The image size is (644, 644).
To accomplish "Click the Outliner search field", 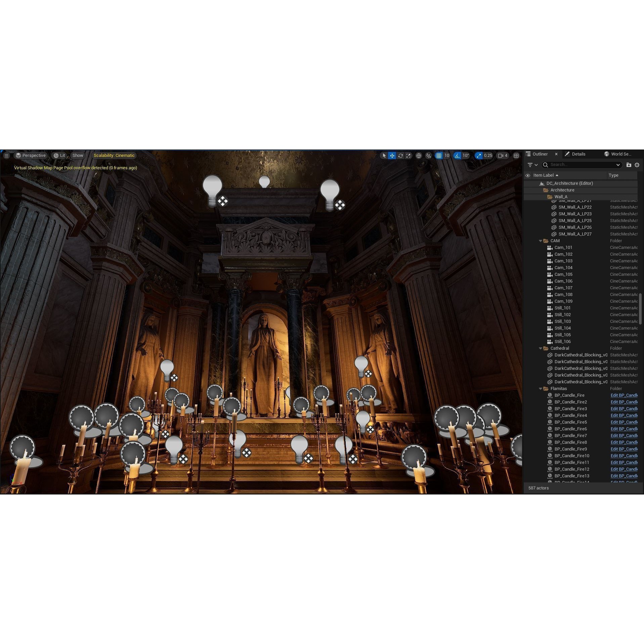I will pos(581,165).
